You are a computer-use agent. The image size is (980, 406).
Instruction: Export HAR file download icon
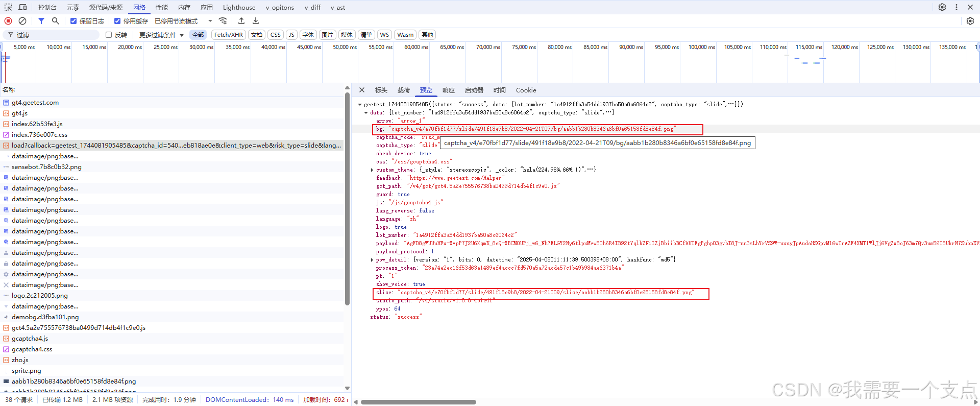point(256,21)
